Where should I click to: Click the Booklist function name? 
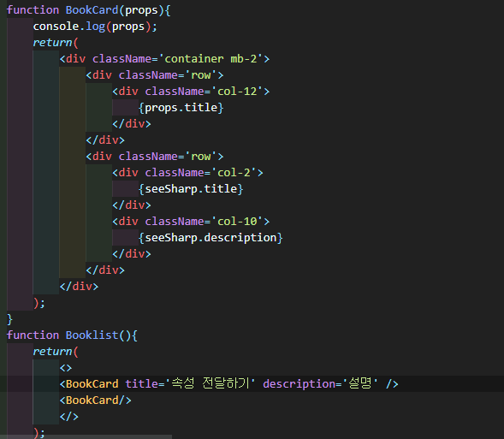92,335
